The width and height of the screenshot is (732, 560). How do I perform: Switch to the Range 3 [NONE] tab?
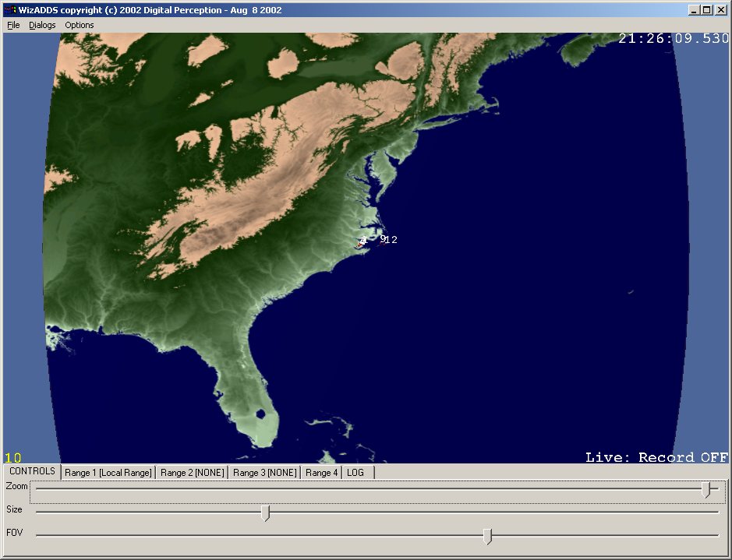point(264,473)
